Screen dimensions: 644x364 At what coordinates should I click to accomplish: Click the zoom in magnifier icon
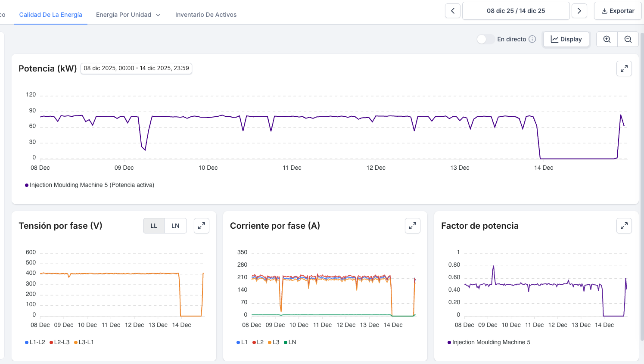(607, 39)
